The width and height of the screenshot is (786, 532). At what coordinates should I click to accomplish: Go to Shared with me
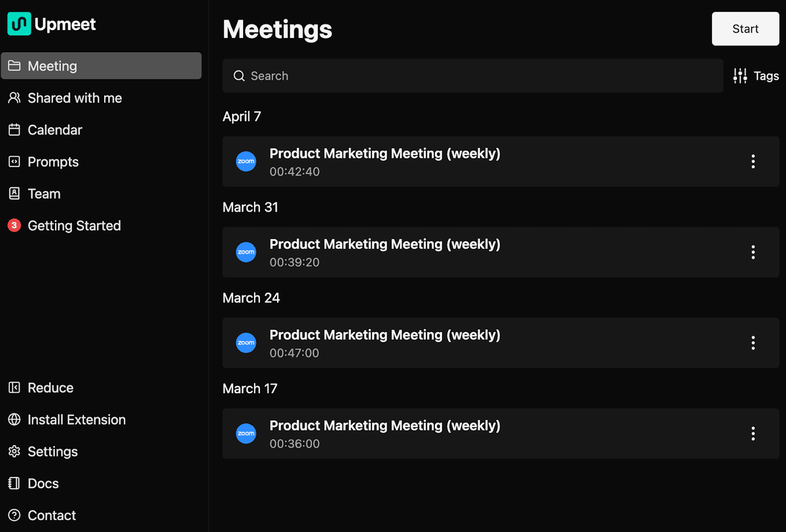tap(74, 98)
